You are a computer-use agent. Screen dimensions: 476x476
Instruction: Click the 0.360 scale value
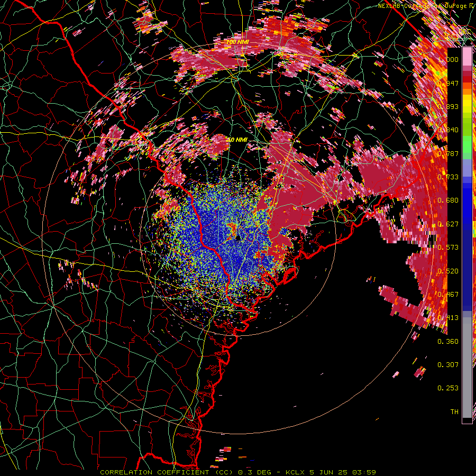(448, 342)
